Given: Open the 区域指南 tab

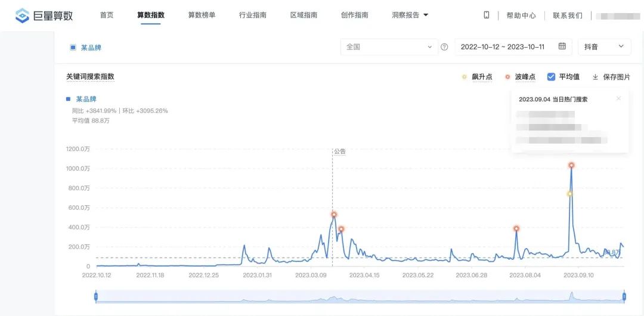Looking at the screenshot, I should pos(304,16).
